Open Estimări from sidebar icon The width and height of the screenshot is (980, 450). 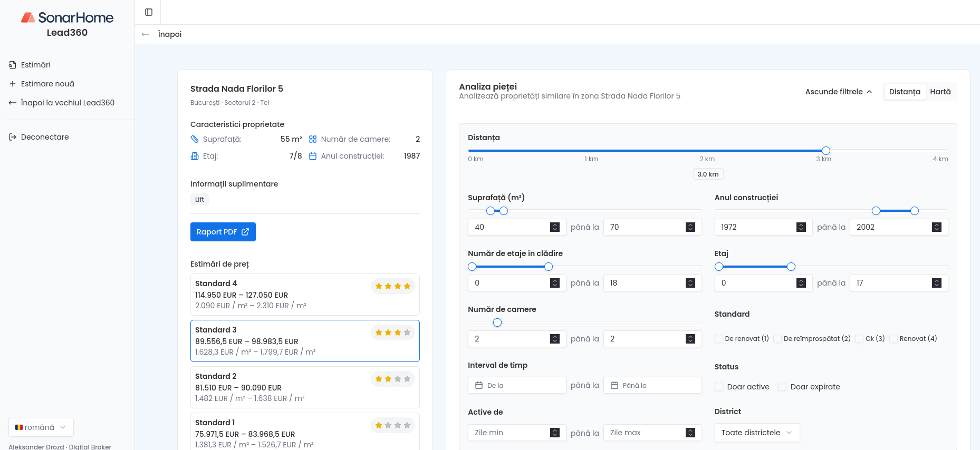point(13,65)
